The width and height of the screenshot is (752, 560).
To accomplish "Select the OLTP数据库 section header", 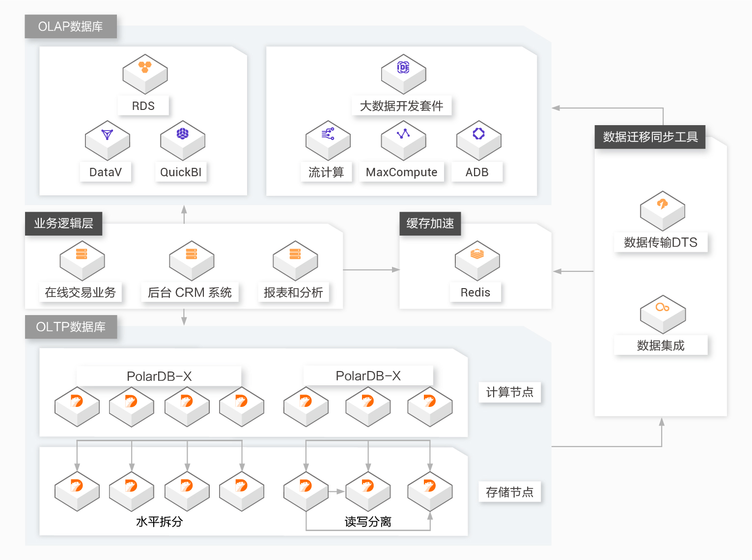I will [x=71, y=327].
